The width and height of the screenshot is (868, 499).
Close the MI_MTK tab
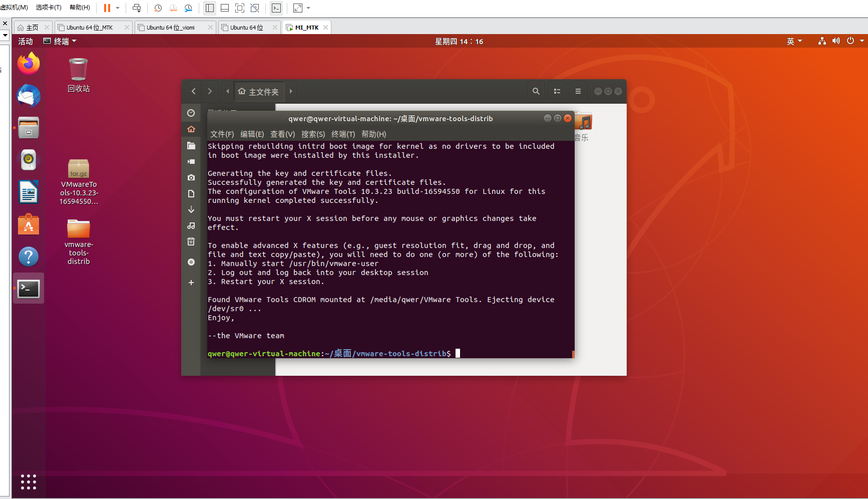coord(326,28)
